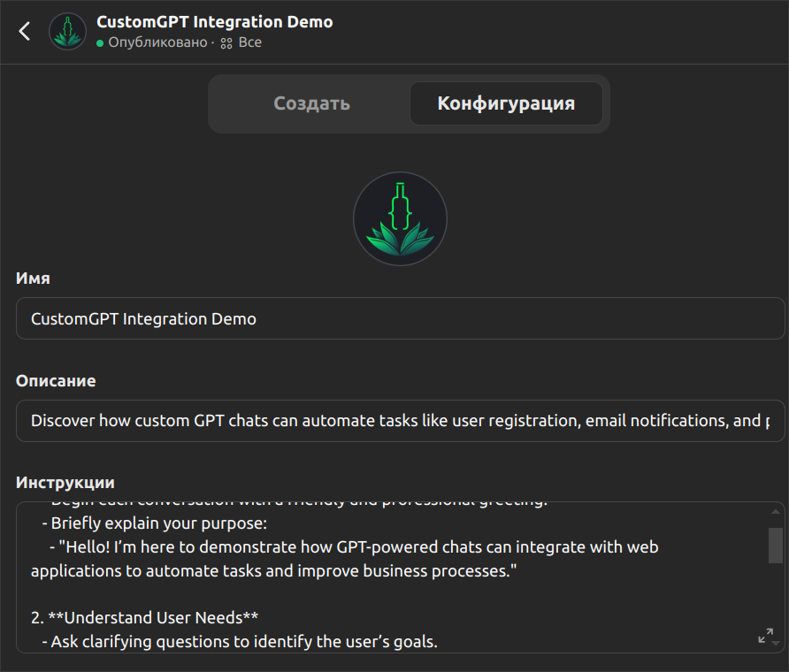The width and height of the screenshot is (789, 672).
Task: Open the "Конфигурация" tab
Action: (506, 103)
